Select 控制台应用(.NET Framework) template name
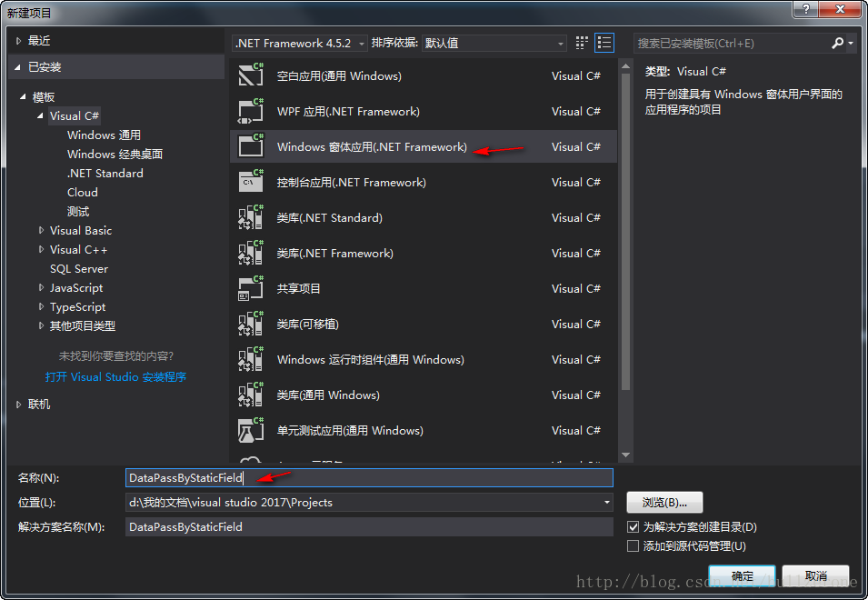The image size is (868, 600). [x=352, y=182]
